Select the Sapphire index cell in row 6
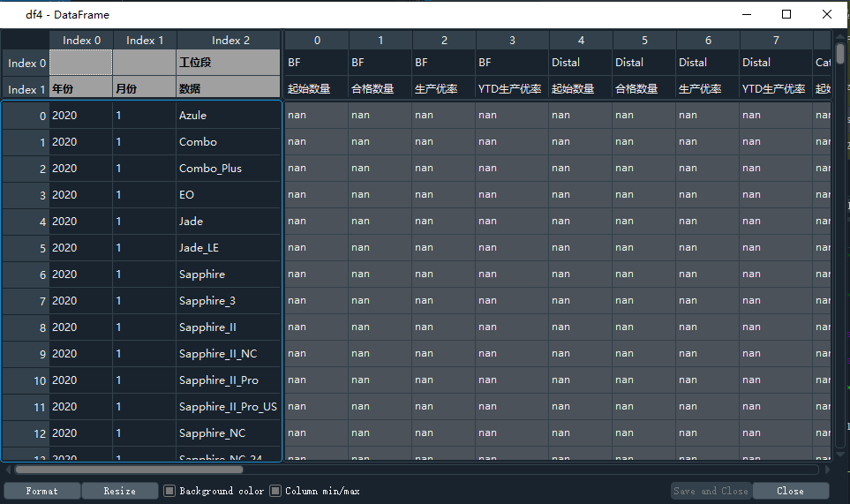850x504 pixels. tap(229, 275)
